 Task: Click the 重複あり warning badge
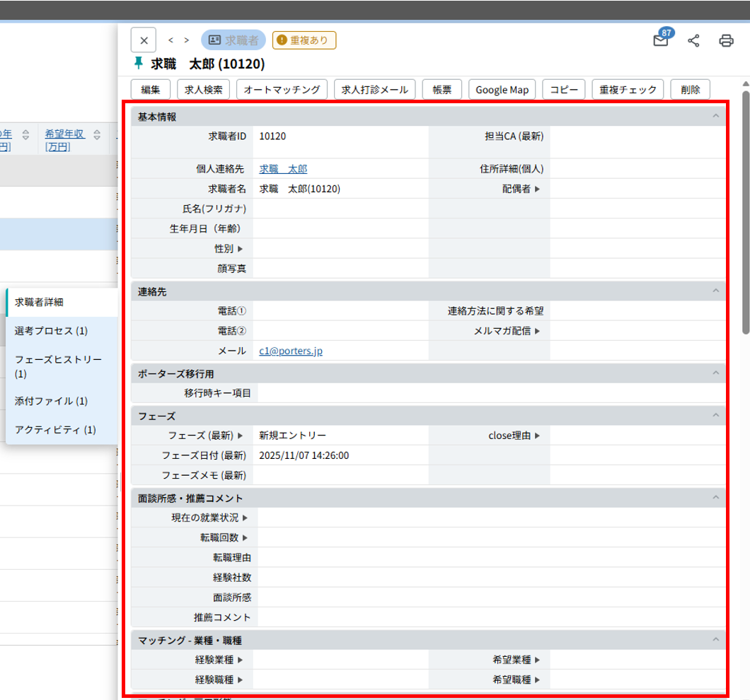tap(304, 40)
